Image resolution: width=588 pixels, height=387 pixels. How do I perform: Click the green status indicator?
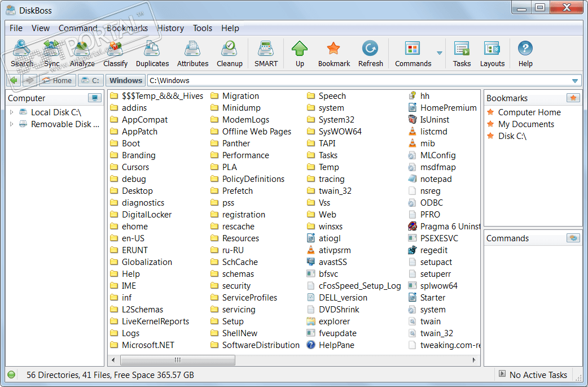11,375
